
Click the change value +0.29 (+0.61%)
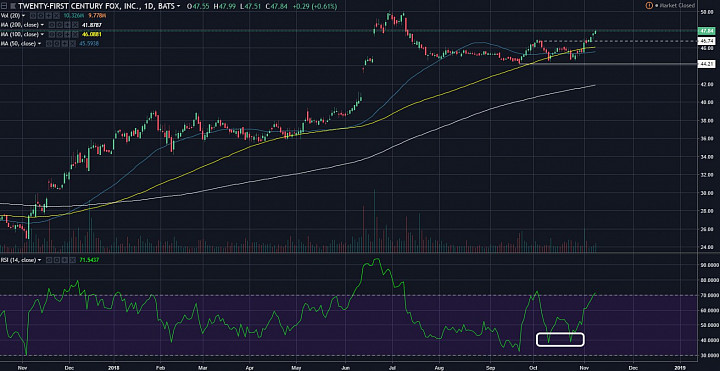click(x=315, y=6)
